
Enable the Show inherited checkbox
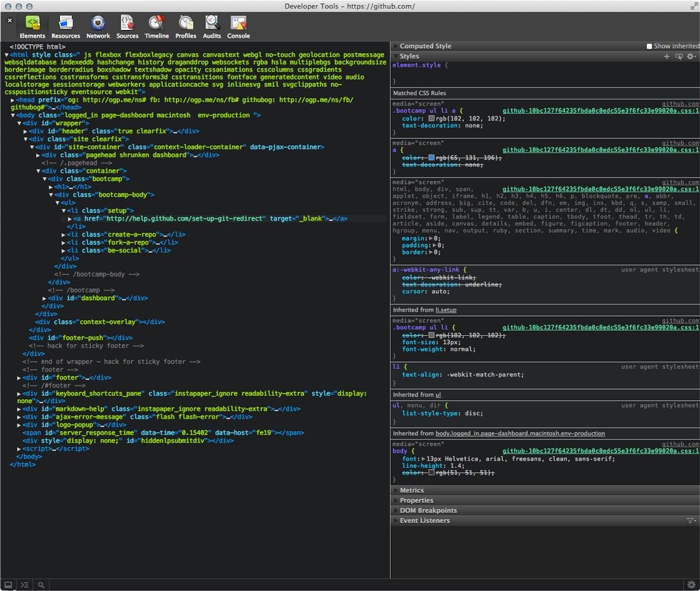tap(649, 46)
